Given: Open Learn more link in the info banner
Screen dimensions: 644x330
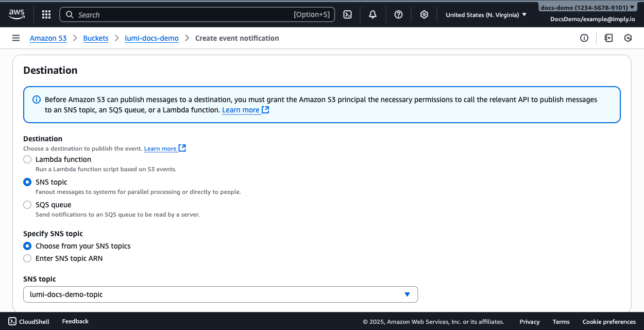Looking at the screenshot, I should click(241, 110).
